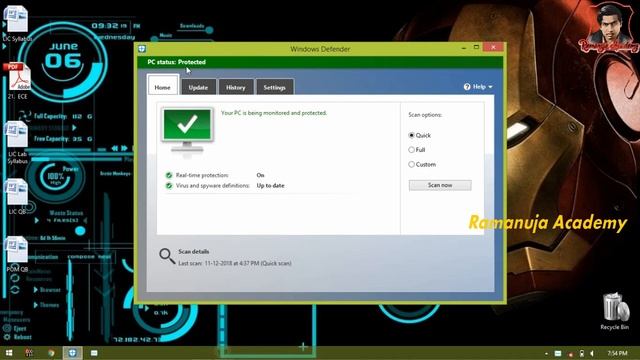Viewport: 640px width, 360px height.
Task: Click the 'Up to date' definitions status text
Action: pos(271,186)
